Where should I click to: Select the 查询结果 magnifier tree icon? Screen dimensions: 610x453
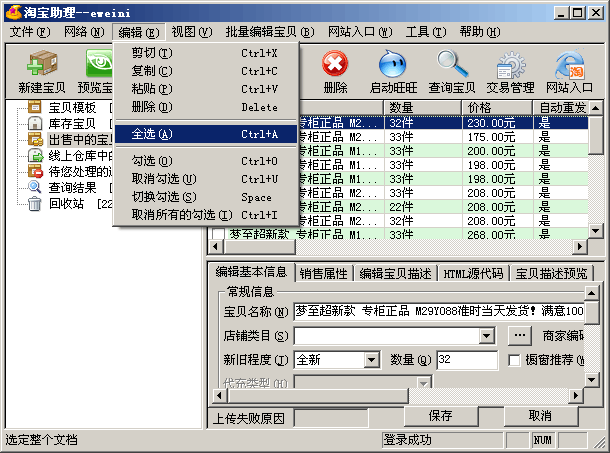(35, 187)
